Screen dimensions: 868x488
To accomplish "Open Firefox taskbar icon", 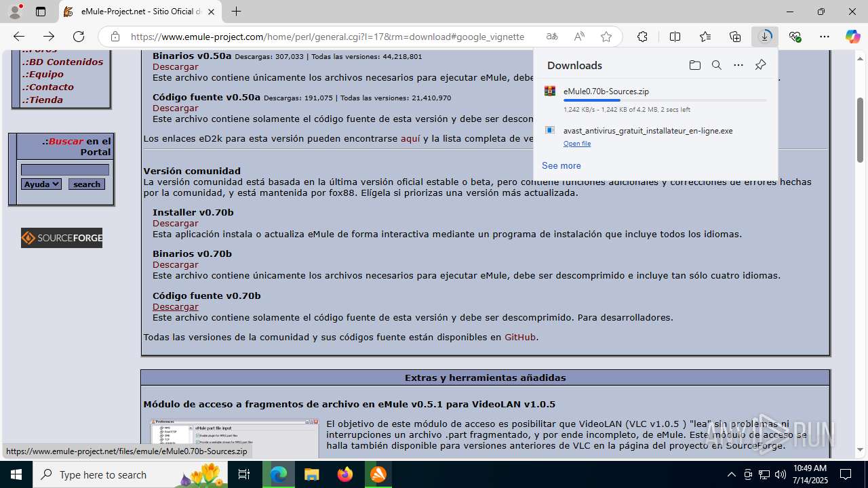I will pyautogui.click(x=345, y=474).
